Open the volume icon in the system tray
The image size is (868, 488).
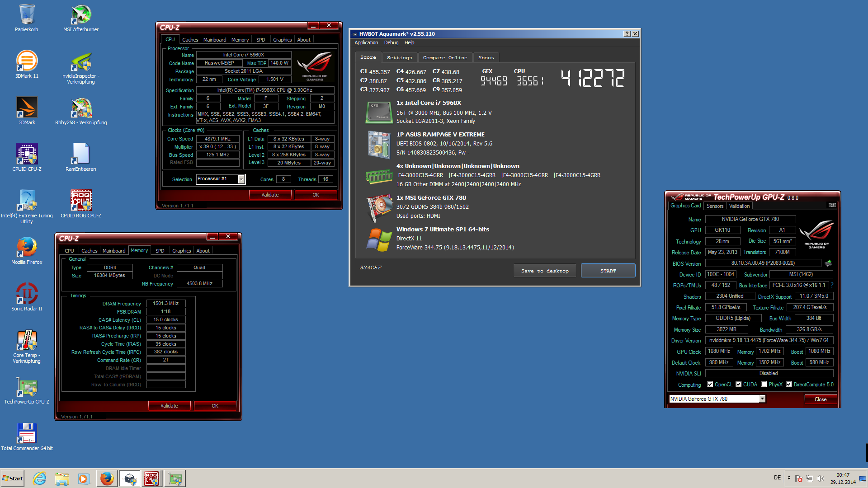(821, 479)
